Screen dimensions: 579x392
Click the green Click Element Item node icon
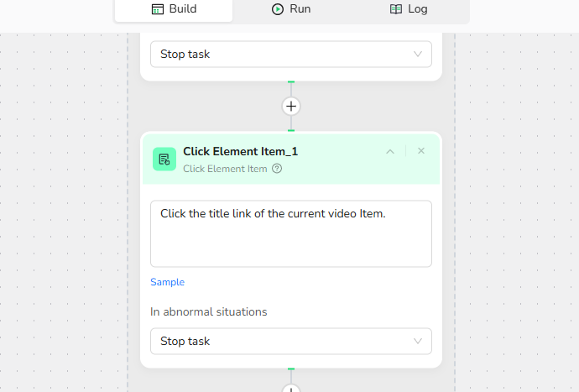[164, 159]
